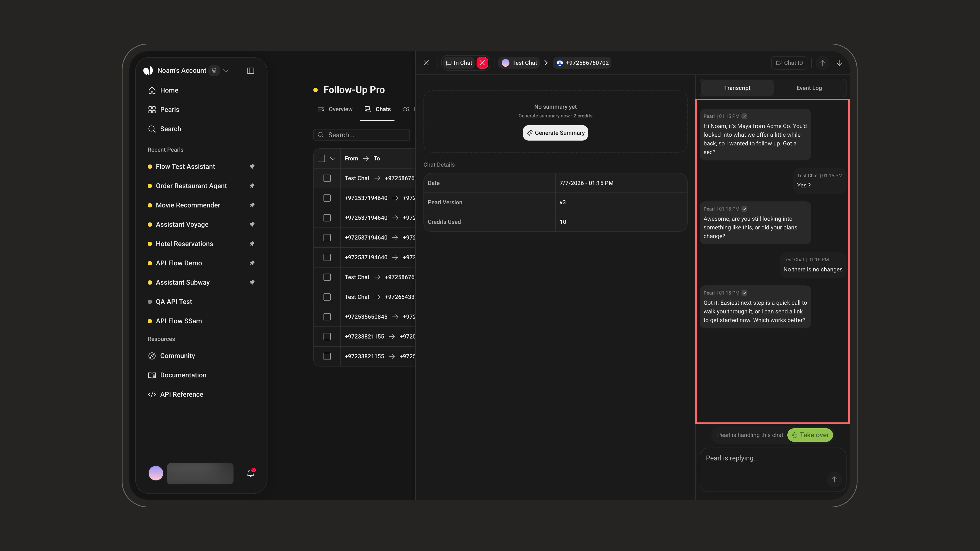This screenshot has height=551, width=980.
Task: Unpin Assistant Subway pearl
Action: coord(252,283)
